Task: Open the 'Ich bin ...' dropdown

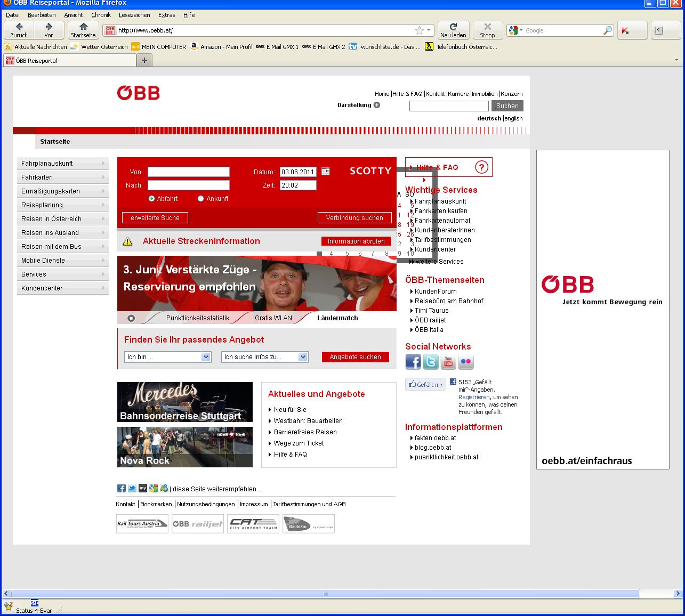Action: pyautogui.click(x=168, y=357)
